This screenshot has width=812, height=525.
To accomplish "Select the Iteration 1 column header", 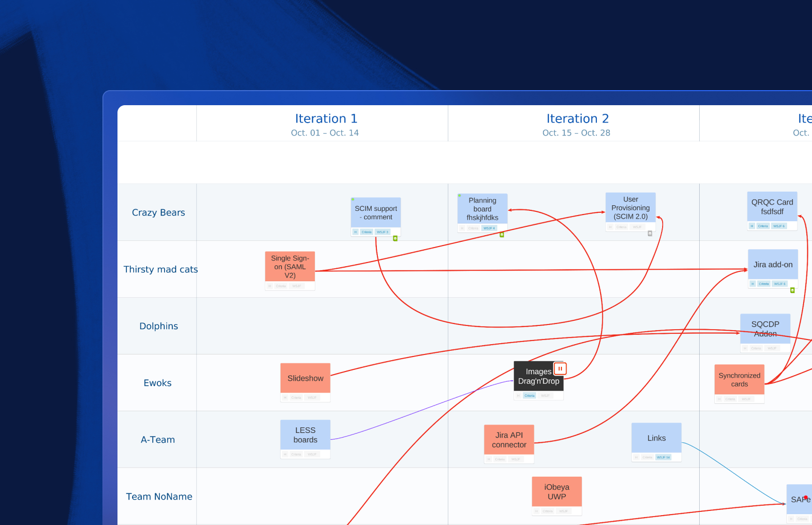I will [x=326, y=118].
